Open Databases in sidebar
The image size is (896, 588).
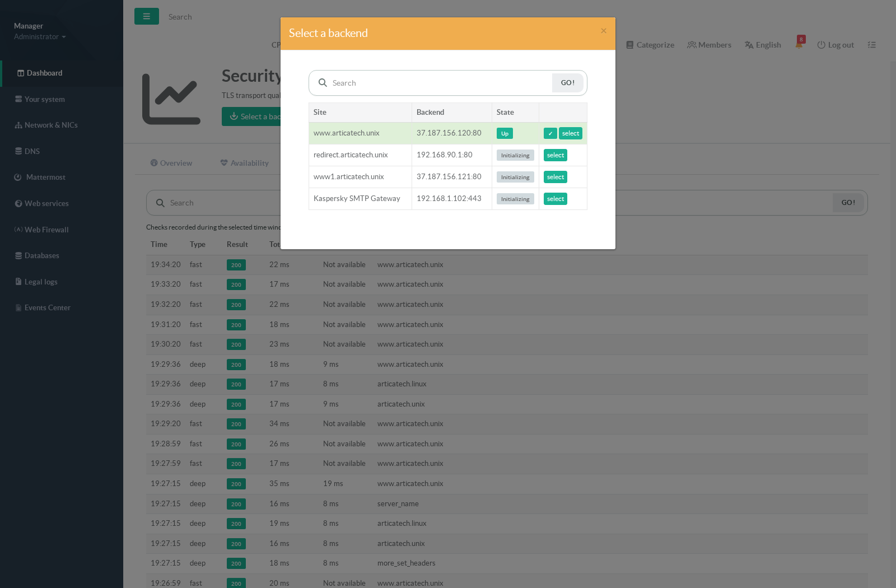(62, 255)
